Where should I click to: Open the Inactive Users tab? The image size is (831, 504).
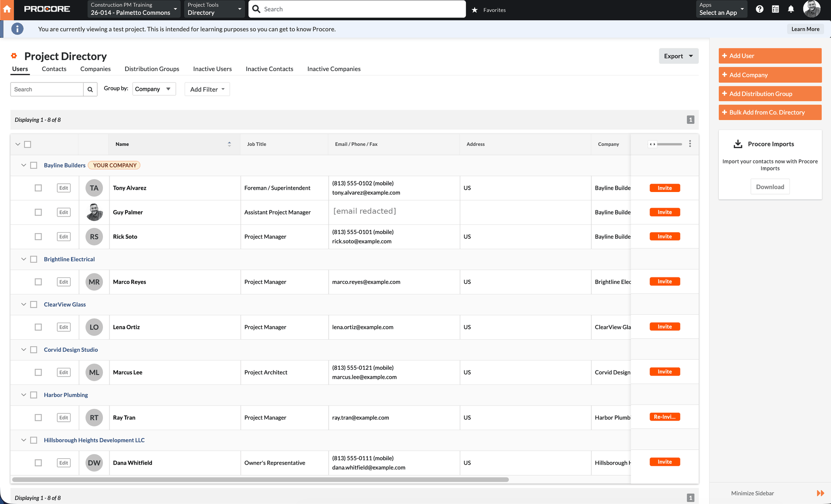pos(212,69)
